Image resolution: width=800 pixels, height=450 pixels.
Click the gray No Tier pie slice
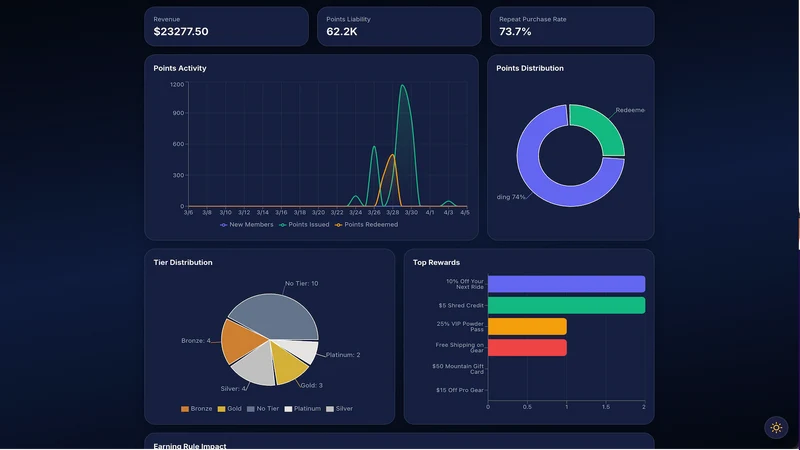point(278,315)
